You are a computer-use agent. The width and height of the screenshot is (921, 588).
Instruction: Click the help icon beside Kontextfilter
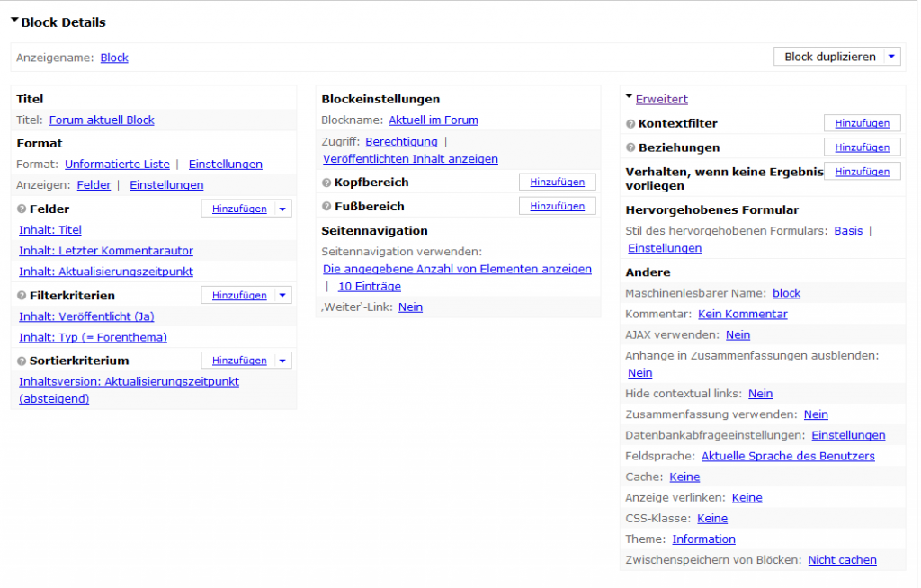pyautogui.click(x=630, y=124)
